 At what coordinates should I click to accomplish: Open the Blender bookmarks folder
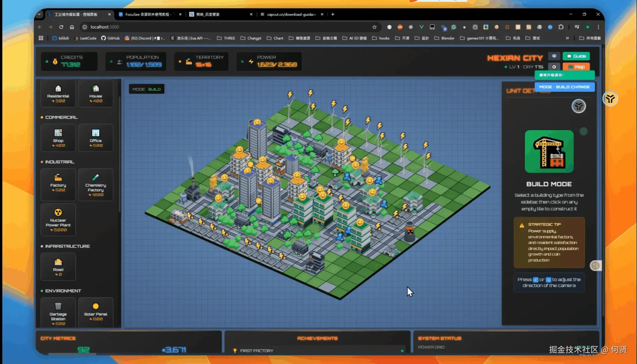[444, 38]
